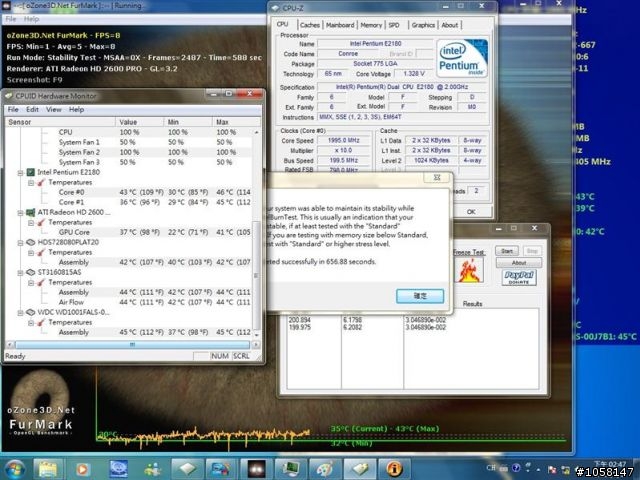Click the Core Speed 1995.0 MHz field
The height and width of the screenshot is (480, 640).
coord(343,140)
